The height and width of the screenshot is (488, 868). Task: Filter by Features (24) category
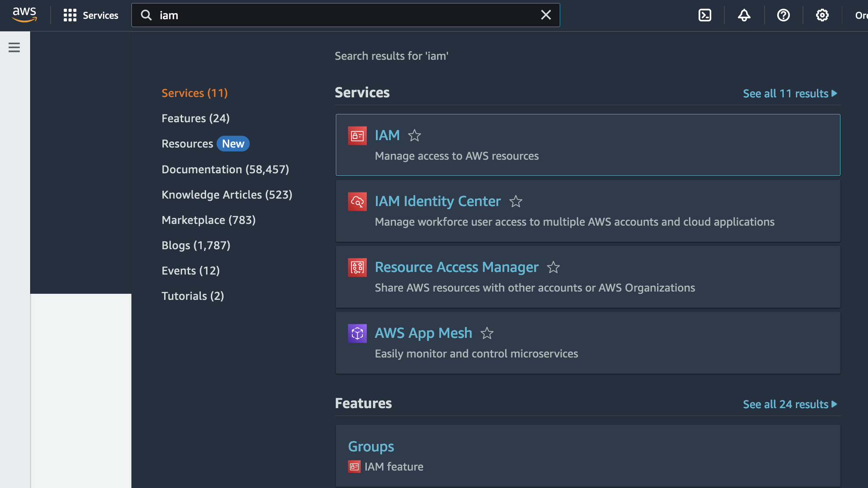195,118
